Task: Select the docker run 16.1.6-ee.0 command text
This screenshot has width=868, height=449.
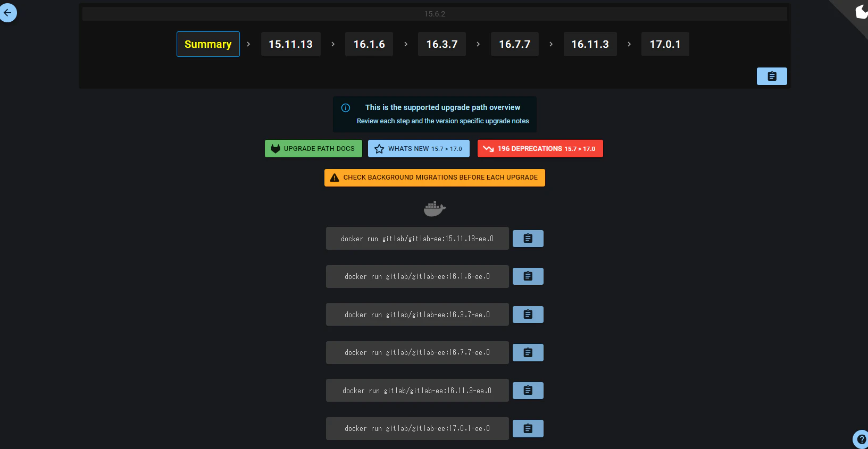Action: (418, 276)
